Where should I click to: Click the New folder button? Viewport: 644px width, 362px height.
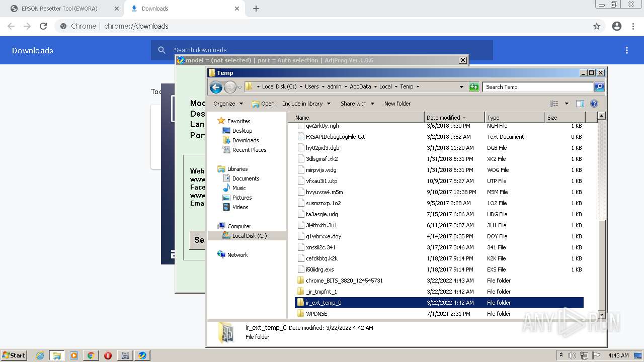(397, 104)
